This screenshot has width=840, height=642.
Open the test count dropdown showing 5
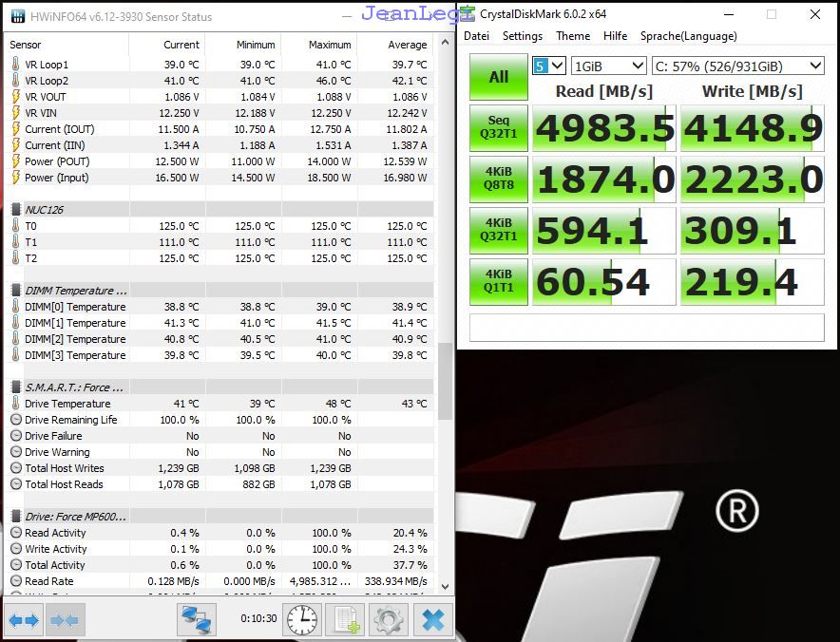point(549,66)
